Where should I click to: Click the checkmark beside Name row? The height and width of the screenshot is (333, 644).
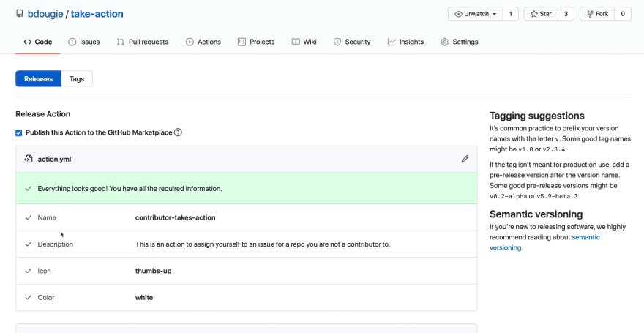pyautogui.click(x=29, y=217)
